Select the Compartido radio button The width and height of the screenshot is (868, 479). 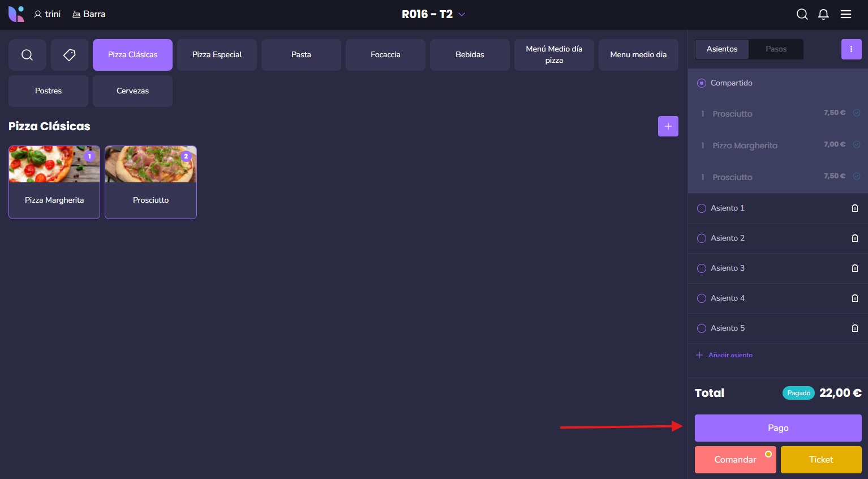(x=702, y=83)
